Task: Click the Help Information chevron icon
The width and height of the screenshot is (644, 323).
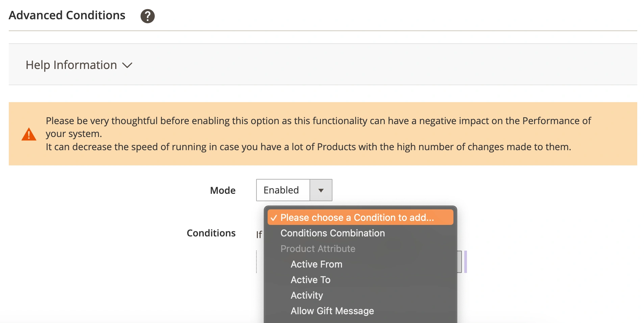Action: click(127, 66)
